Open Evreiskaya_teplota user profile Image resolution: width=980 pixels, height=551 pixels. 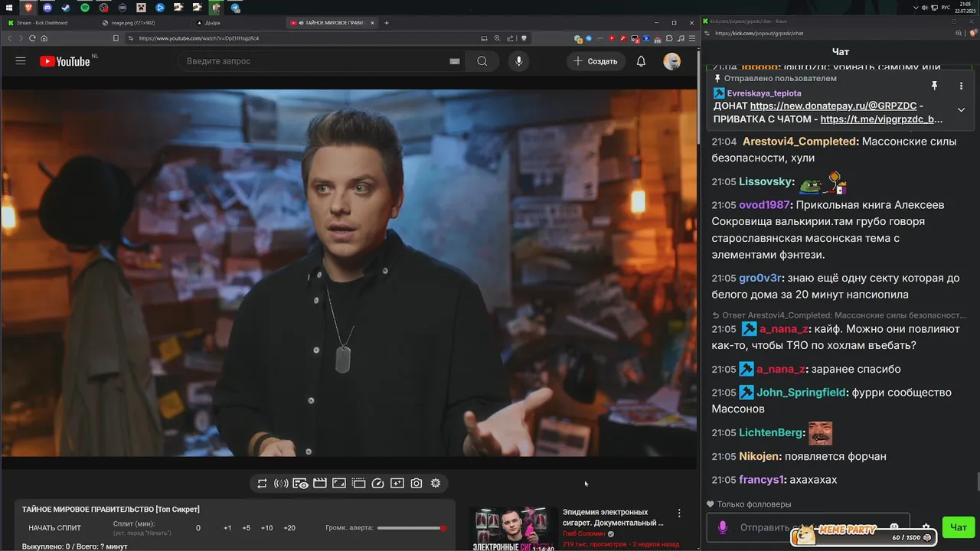point(764,93)
